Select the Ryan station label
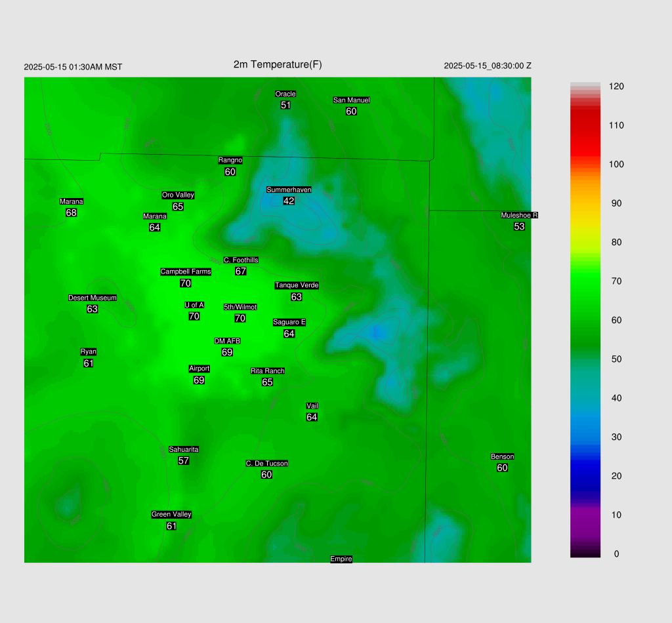 [89, 352]
